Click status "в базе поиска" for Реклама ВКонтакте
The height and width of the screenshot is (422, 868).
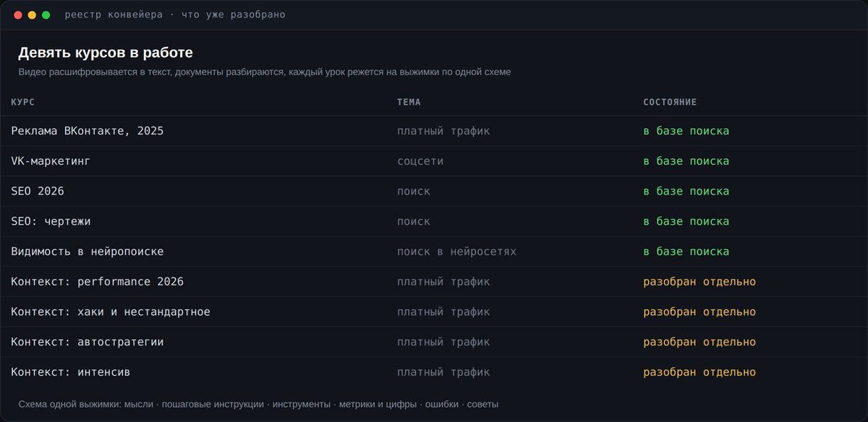click(686, 131)
